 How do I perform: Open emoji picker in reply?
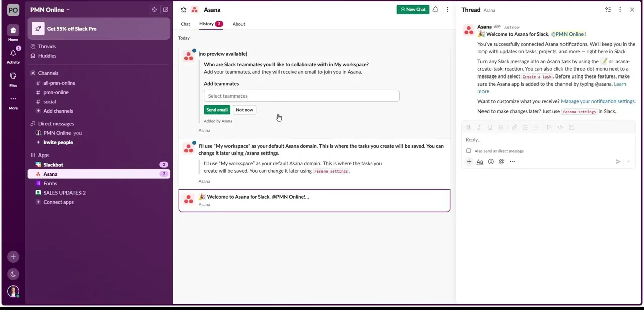click(491, 162)
